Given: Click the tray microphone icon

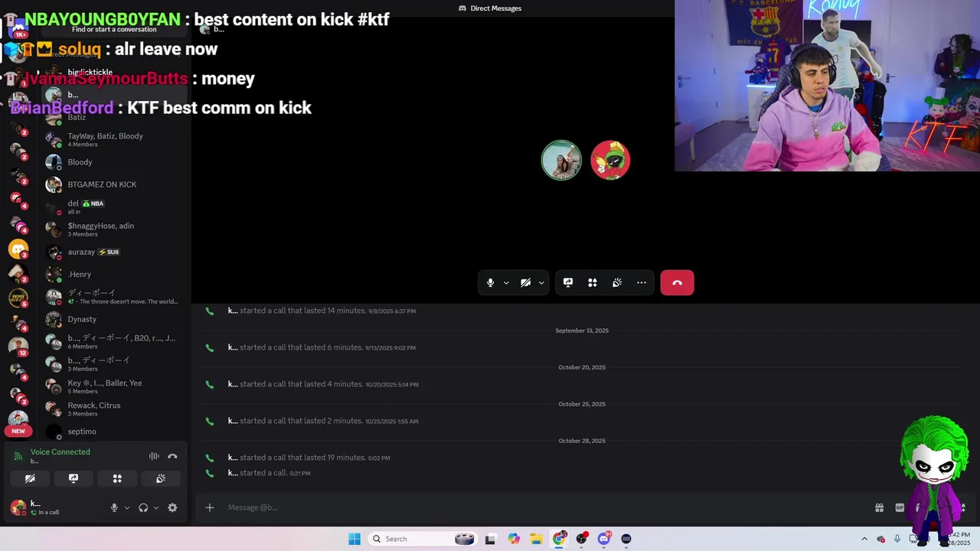Looking at the screenshot, I should (897, 539).
